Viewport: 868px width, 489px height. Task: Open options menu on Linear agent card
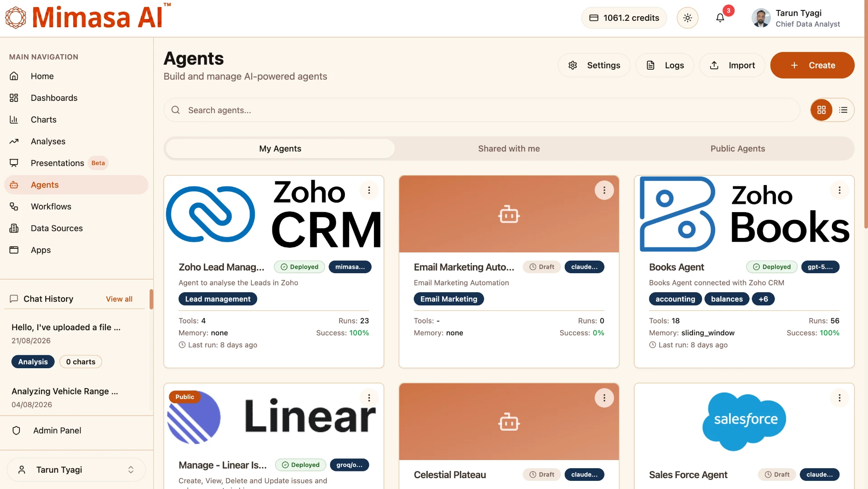(369, 398)
